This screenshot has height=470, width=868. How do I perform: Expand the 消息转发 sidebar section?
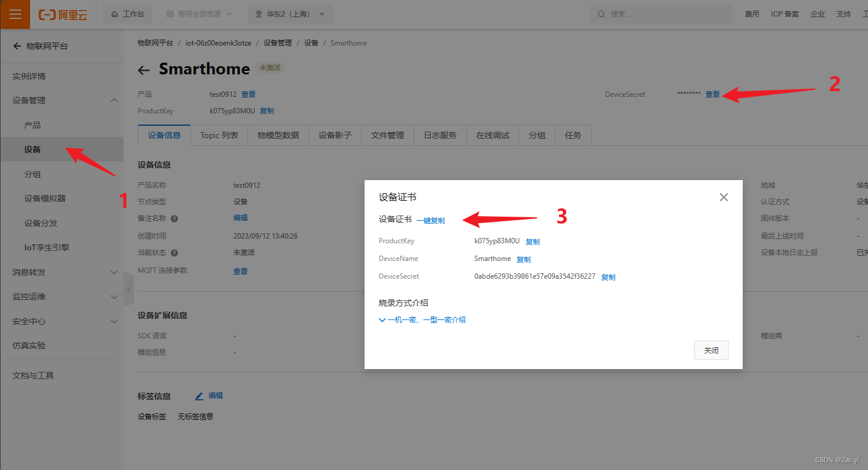click(x=114, y=272)
